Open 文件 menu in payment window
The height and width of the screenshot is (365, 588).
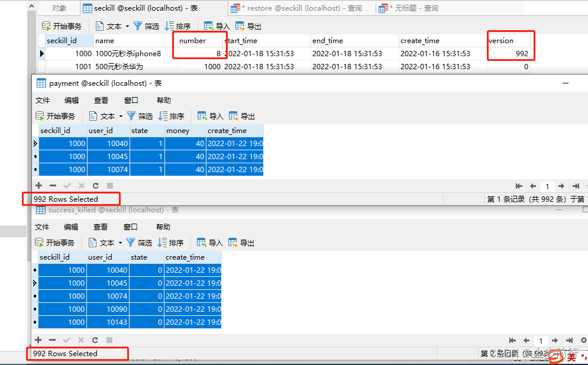43,100
